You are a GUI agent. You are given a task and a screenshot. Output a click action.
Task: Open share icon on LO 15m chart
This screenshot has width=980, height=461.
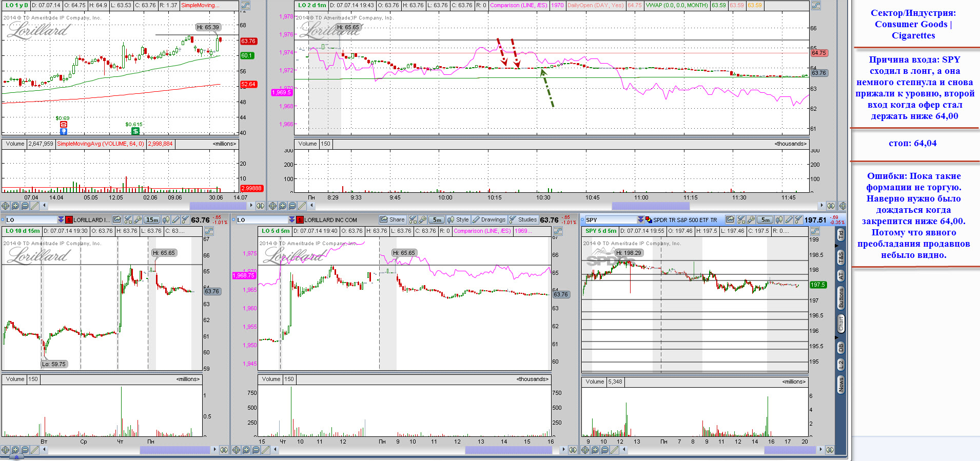[x=117, y=220]
